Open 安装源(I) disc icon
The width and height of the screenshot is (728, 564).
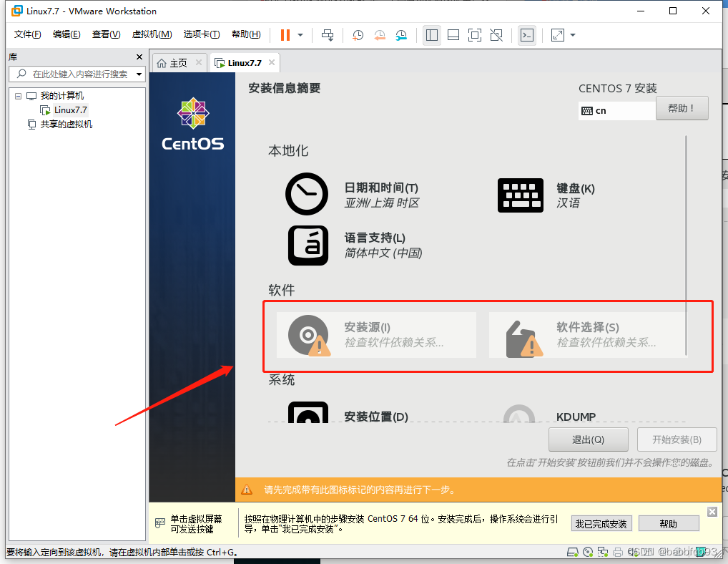(308, 336)
